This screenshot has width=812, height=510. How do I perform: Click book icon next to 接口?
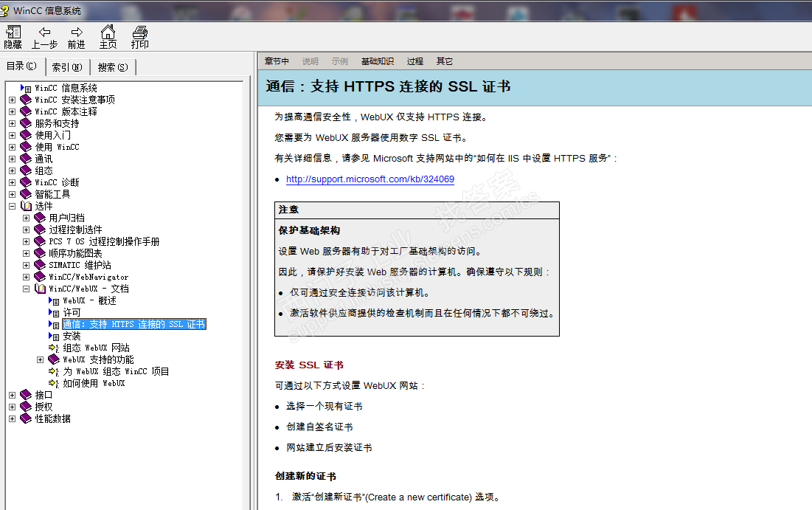26,395
